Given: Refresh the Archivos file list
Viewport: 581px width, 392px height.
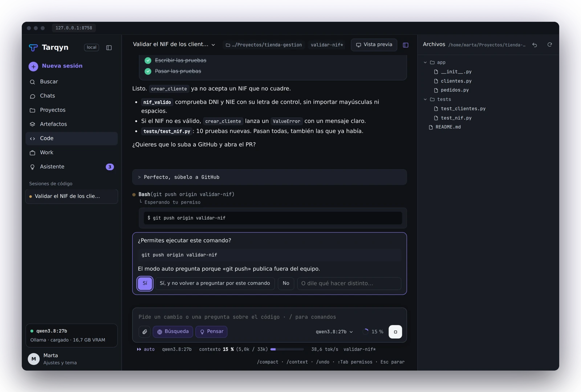Looking at the screenshot, I should click(550, 45).
